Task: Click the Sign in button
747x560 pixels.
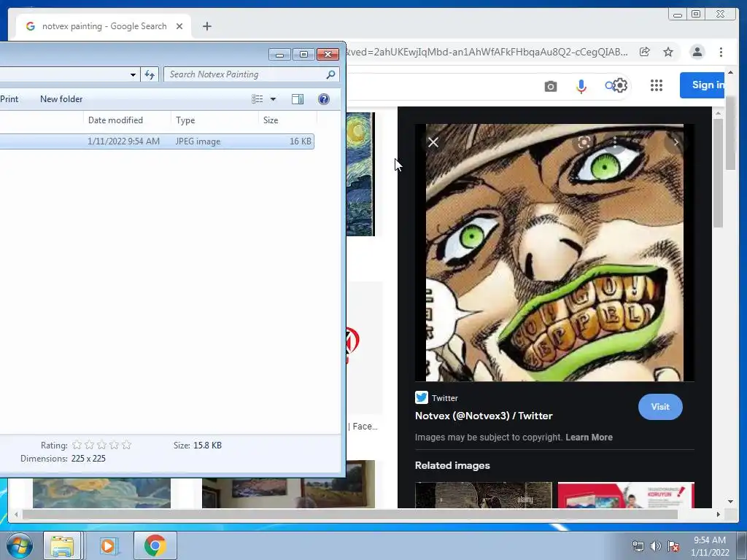Action: pyautogui.click(x=703, y=85)
